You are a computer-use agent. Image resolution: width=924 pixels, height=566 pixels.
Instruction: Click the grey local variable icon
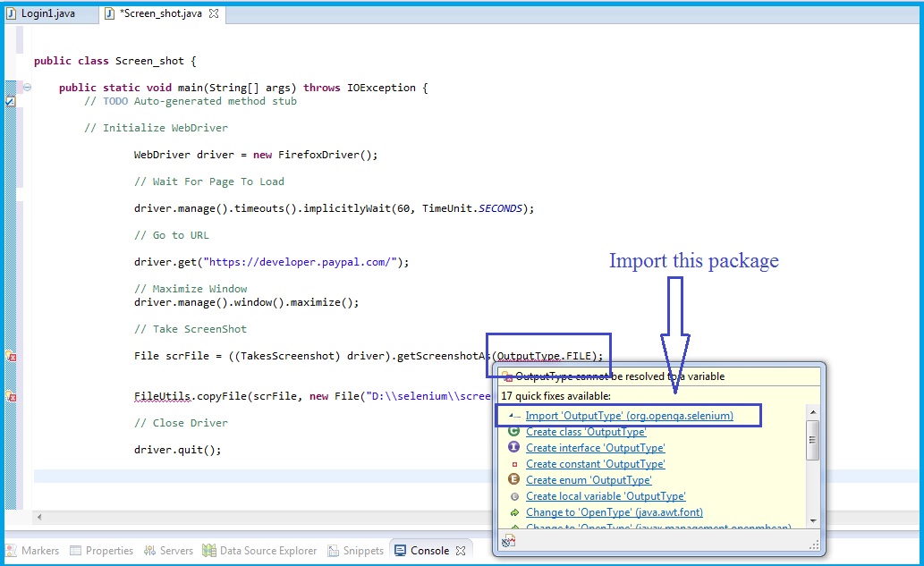514,496
